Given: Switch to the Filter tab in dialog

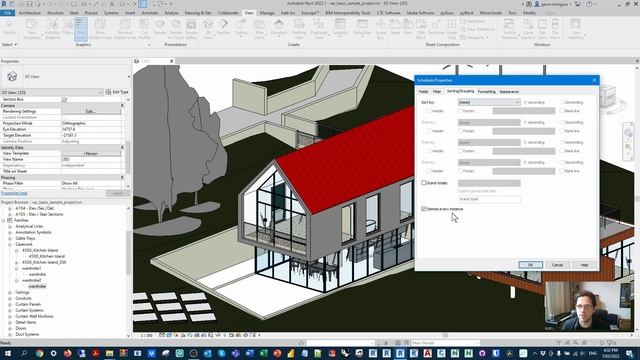Looking at the screenshot, I should [x=437, y=91].
